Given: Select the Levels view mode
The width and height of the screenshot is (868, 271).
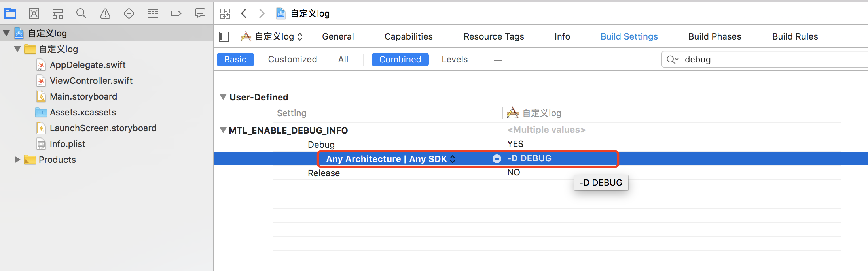Looking at the screenshot, I should coord(455,60).
